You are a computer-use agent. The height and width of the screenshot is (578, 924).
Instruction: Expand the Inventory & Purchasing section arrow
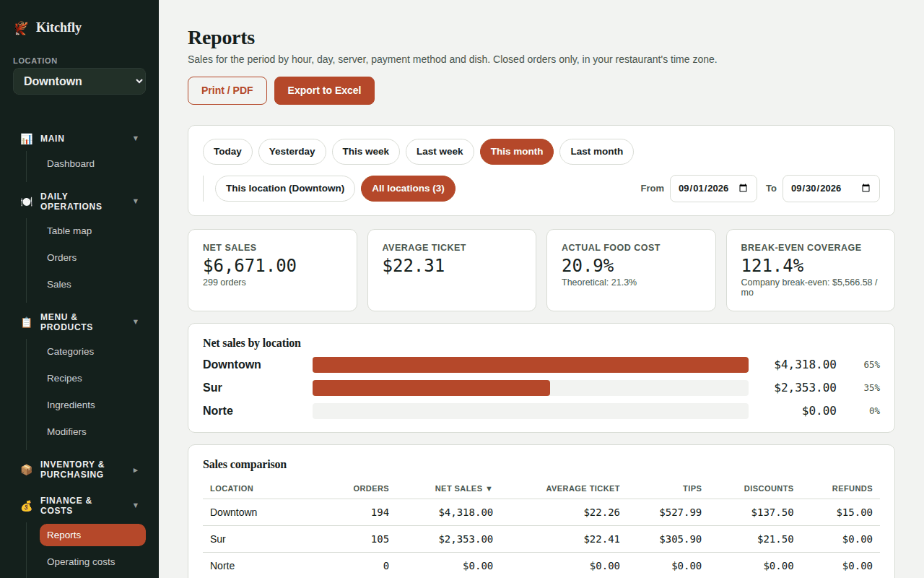(136, 470)
